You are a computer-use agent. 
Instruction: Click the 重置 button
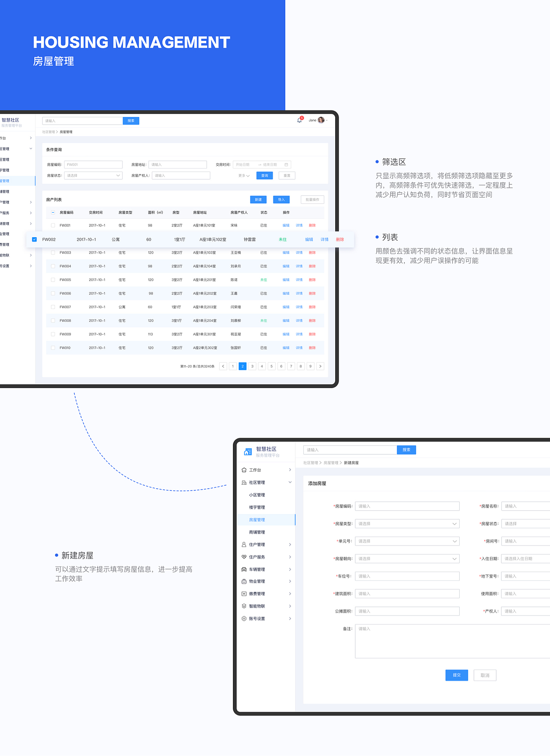click(x=287, y=175)
